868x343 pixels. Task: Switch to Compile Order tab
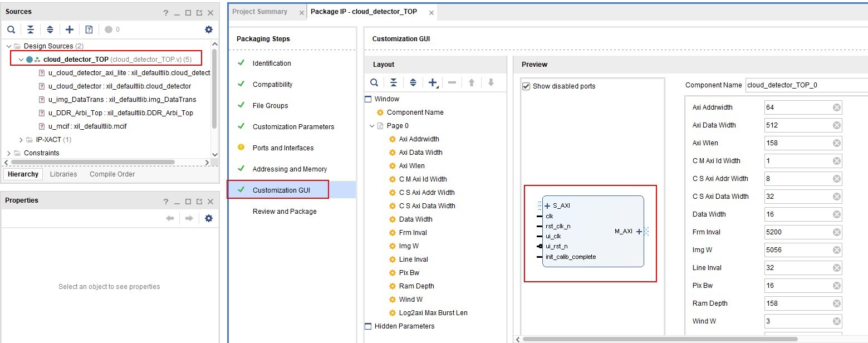tap(112, 174)
